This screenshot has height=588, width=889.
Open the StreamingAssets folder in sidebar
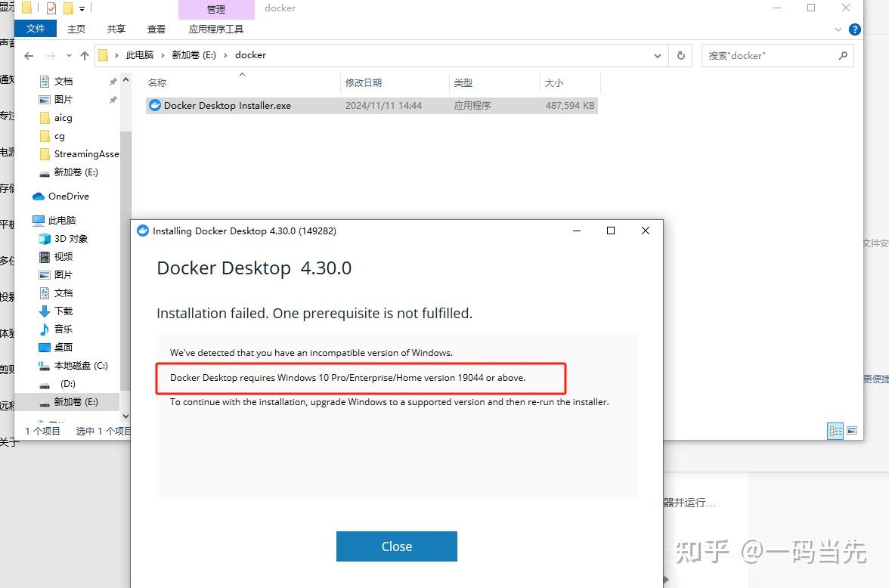point(86,153)
